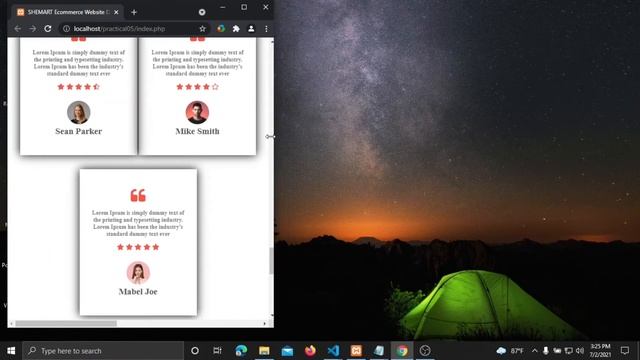Image resolution: width=640 pixels, height=360 pixels.
Task: Open Task View on taskbar
Action: click(217, 351)
